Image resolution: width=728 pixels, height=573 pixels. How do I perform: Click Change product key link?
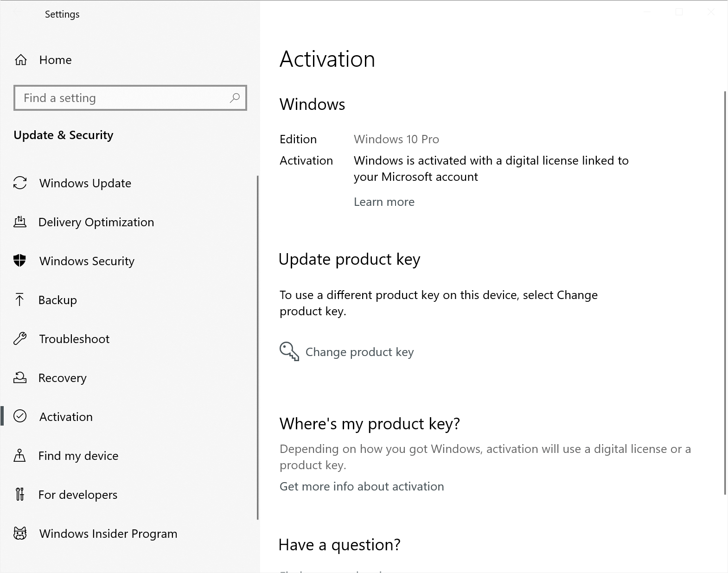tap(359, 352)
